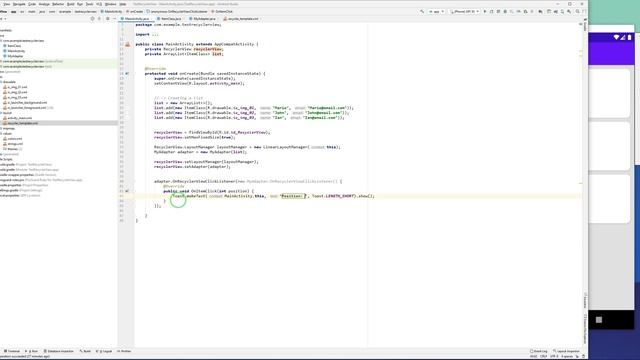Open the Layout Inspector panel
The image size is (640, 360).
566,351
